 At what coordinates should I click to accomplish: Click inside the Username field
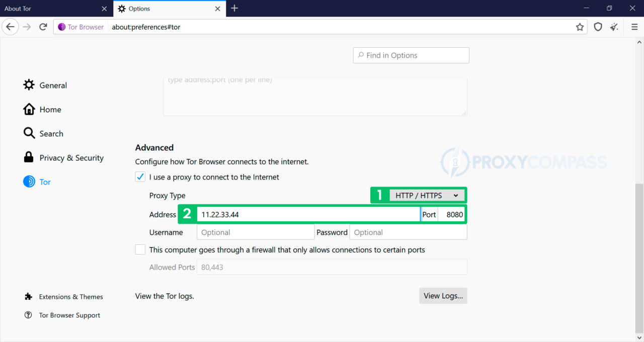(255, 232)
